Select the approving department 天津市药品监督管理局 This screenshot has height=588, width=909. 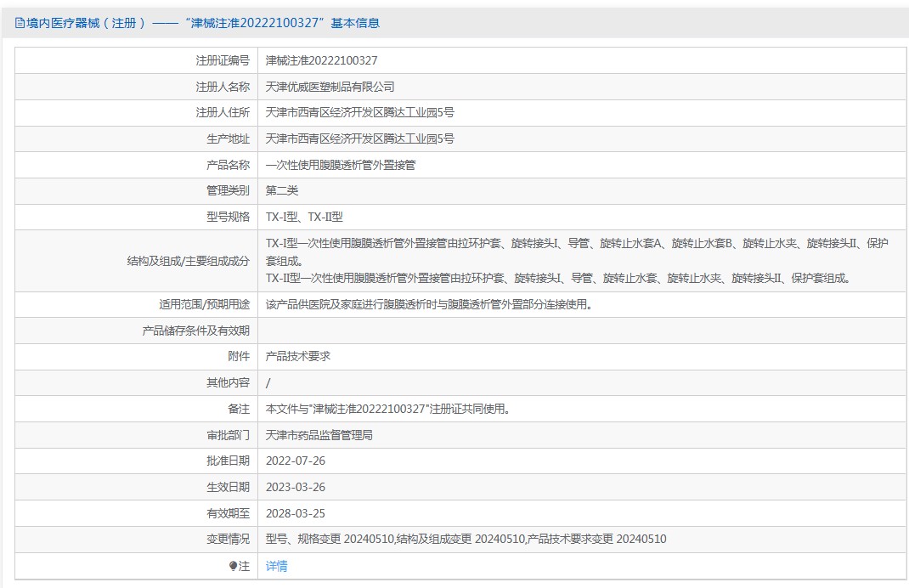(319, 435)
